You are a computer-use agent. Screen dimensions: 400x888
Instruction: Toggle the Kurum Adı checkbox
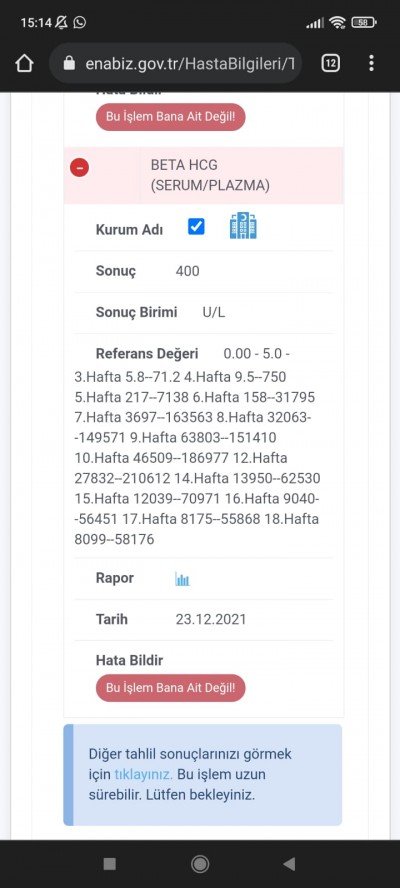pos(196,227)
